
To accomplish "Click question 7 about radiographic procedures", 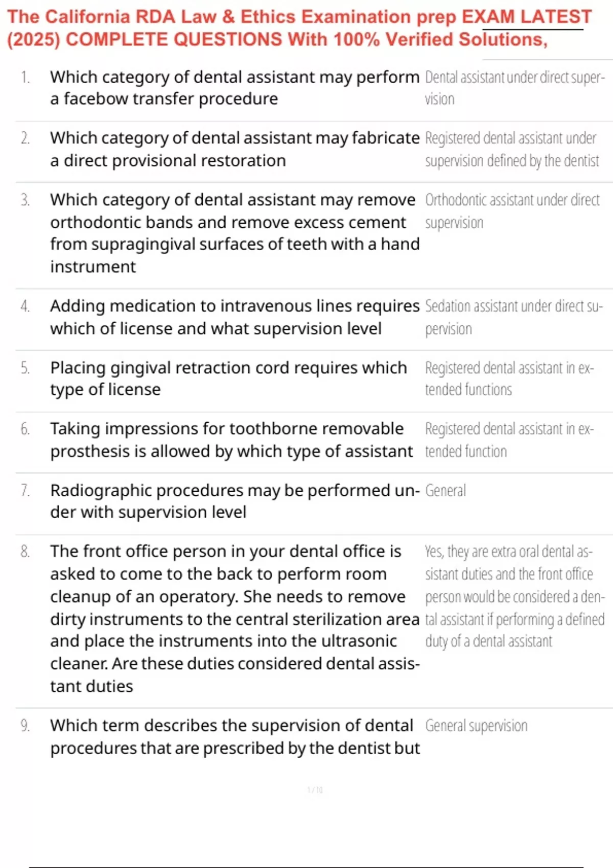I will point(234,501).
